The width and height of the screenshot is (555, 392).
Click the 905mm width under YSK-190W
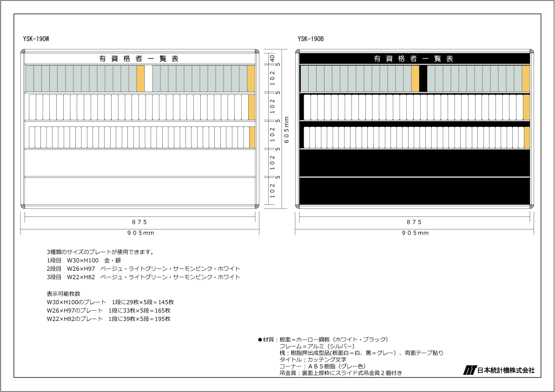coord(140,233)
